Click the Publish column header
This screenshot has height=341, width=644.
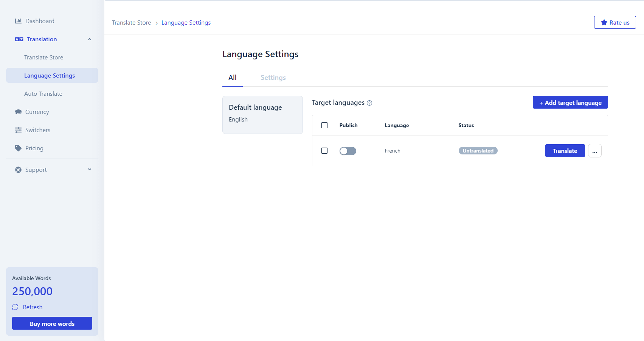click(x=348, y=125)
